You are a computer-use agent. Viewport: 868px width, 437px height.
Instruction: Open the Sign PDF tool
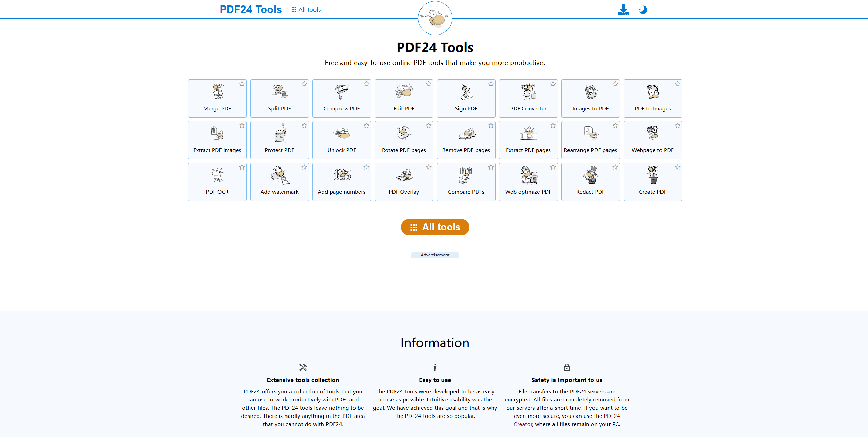[x=466, y=98]
